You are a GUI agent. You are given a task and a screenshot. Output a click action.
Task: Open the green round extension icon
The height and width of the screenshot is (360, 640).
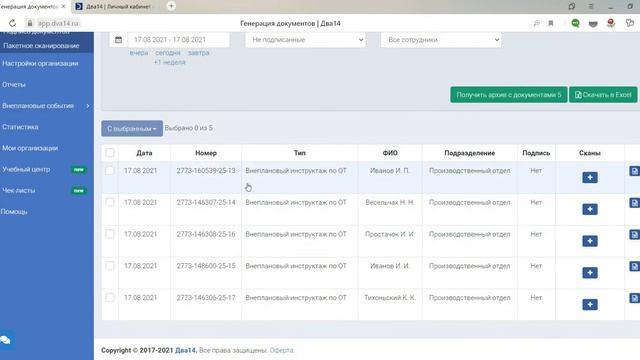[575, 23]
